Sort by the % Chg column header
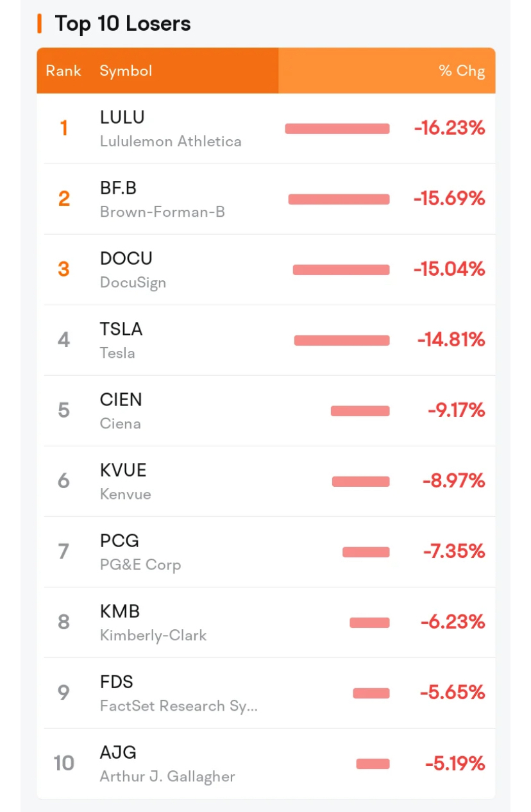Viewport: 531px width, 812px height. 462,71
